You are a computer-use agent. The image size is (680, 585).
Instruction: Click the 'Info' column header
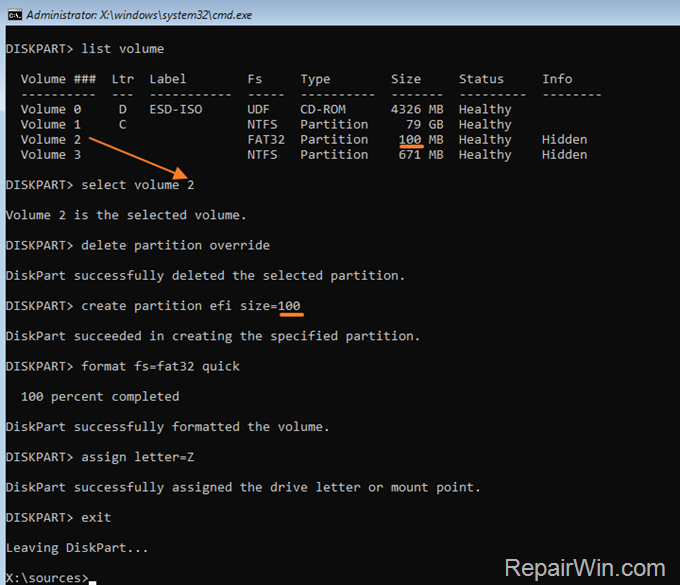coord(557,79)
